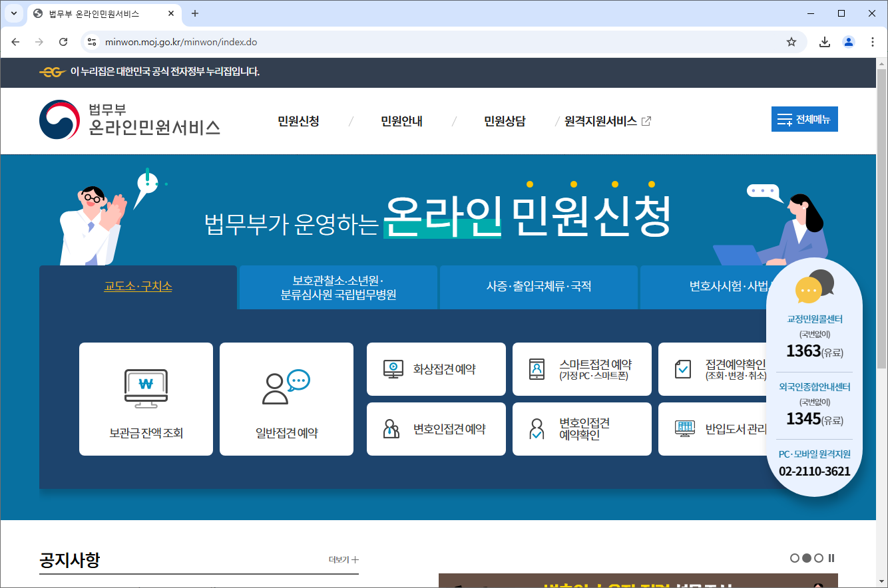
Task: Open the browser tab search chevron
Action: coord(13,13)
